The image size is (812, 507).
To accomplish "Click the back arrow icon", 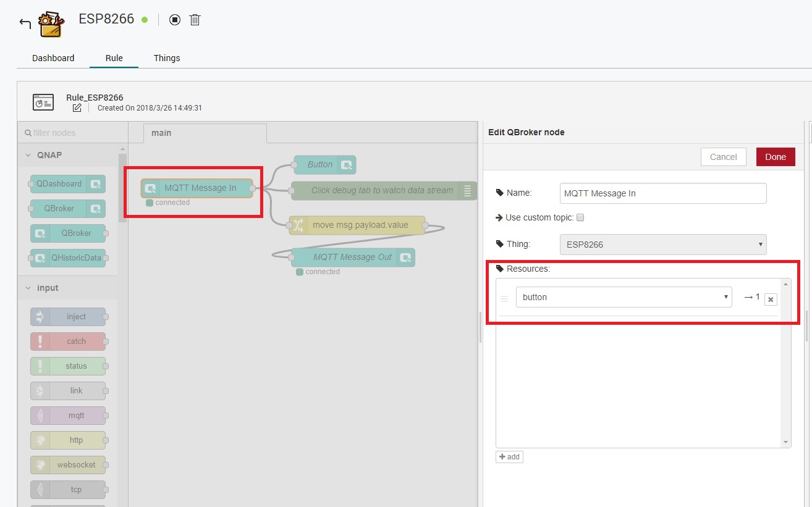I will click(x=25, y=23).
